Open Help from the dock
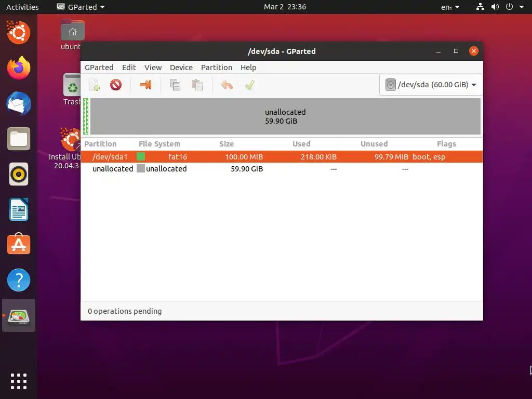This screenshot has width=532, height=399. pos(19,280)
